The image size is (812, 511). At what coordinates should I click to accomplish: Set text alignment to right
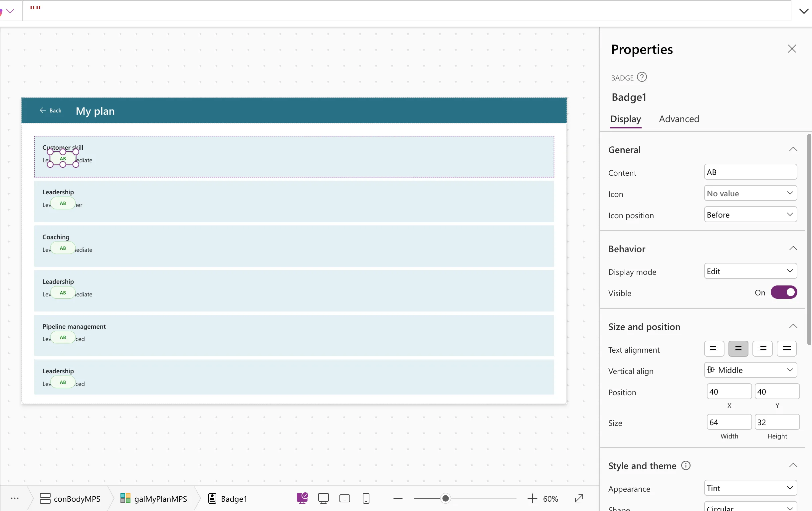pos(762,348)
